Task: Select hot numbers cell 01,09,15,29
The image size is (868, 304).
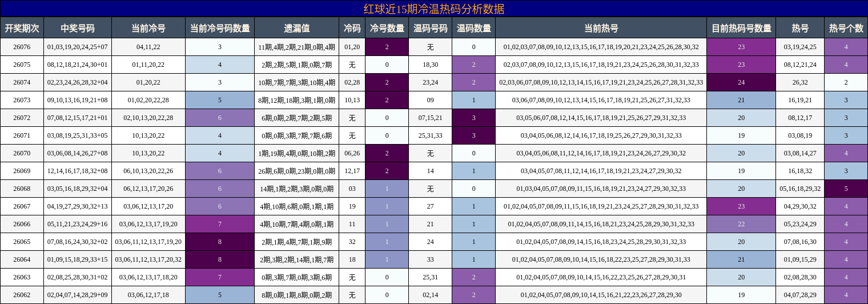Action: (800, 259)
